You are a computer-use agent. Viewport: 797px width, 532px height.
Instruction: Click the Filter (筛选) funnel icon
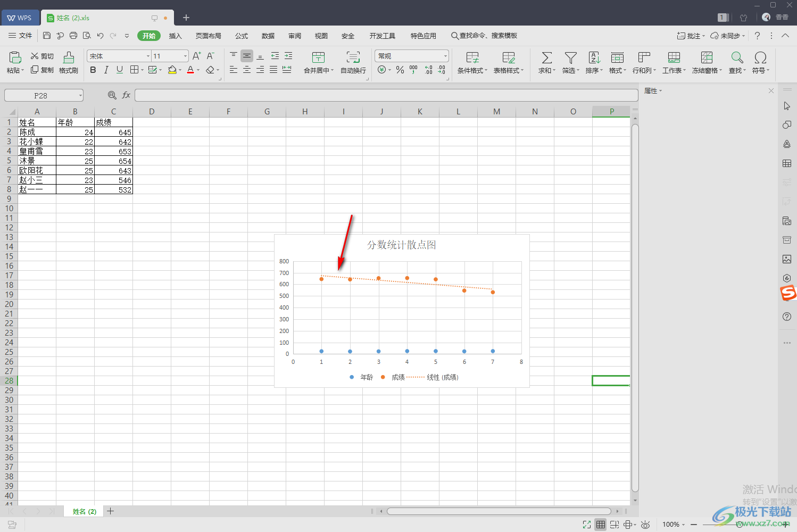(570, 57)
